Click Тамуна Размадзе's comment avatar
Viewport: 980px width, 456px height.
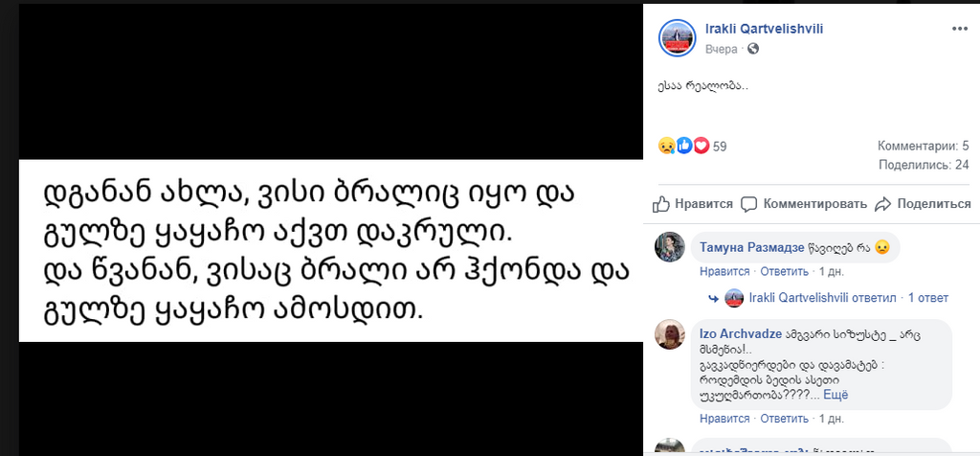(669, 246)
